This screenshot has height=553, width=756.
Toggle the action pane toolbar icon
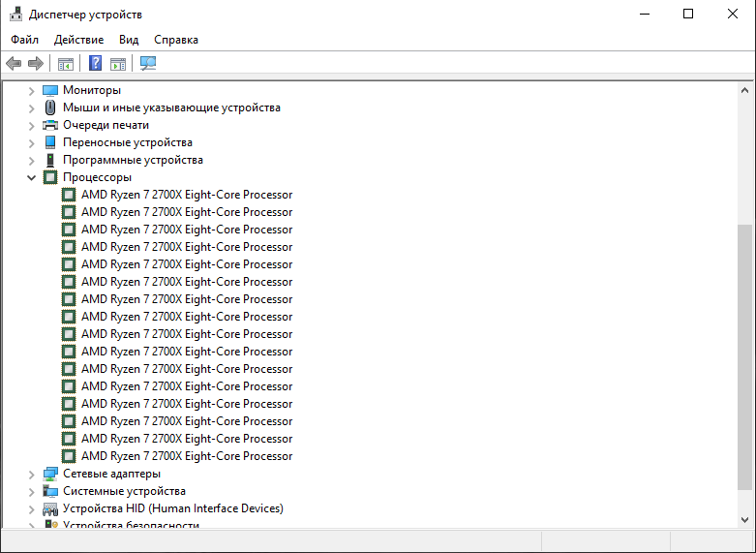[x=118, y=63]
